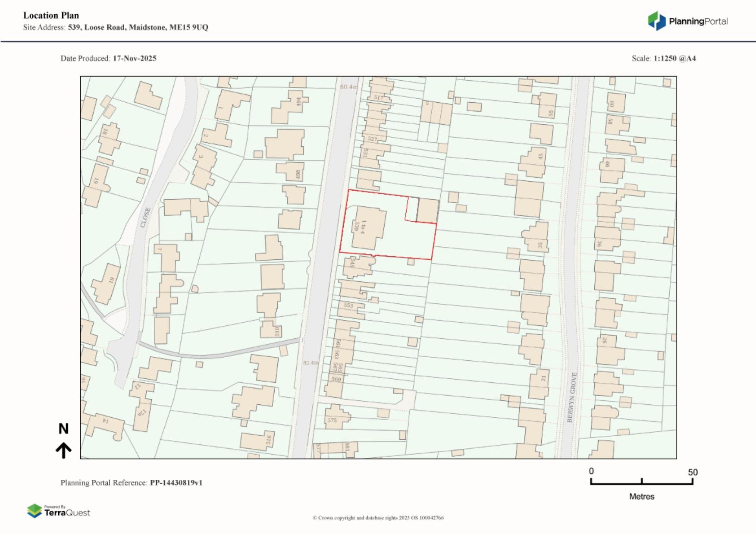Screen dimensions: 756x535
Task: Click the building numbered 516
Action: tap(257, 441)
